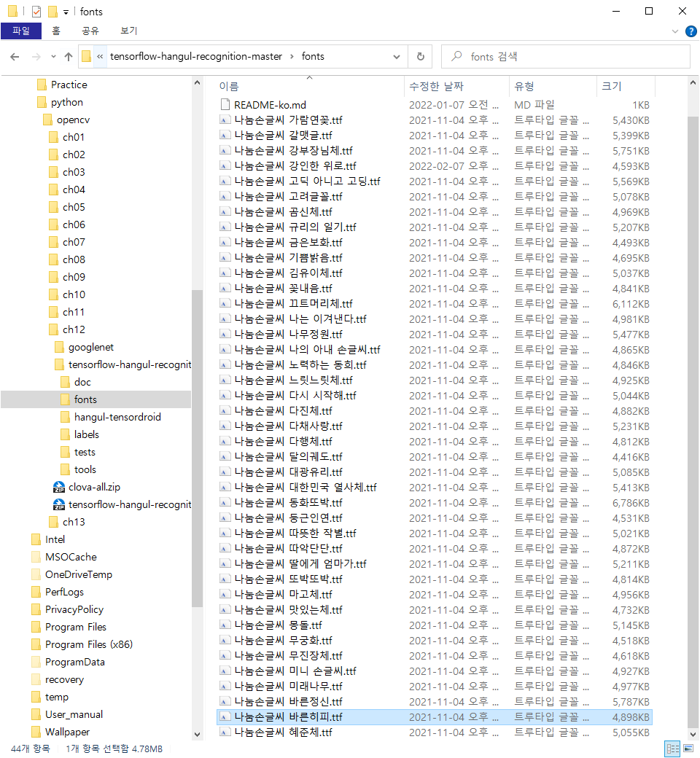Open the 파일 ribbon menu
Viewport: 700px width, 758px height.
click(x=21, y=31)
